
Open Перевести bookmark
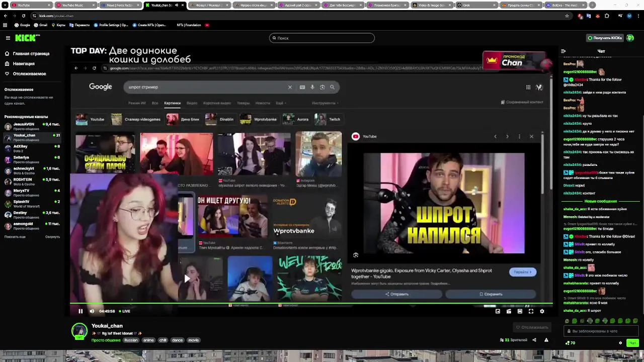[79, 25]
